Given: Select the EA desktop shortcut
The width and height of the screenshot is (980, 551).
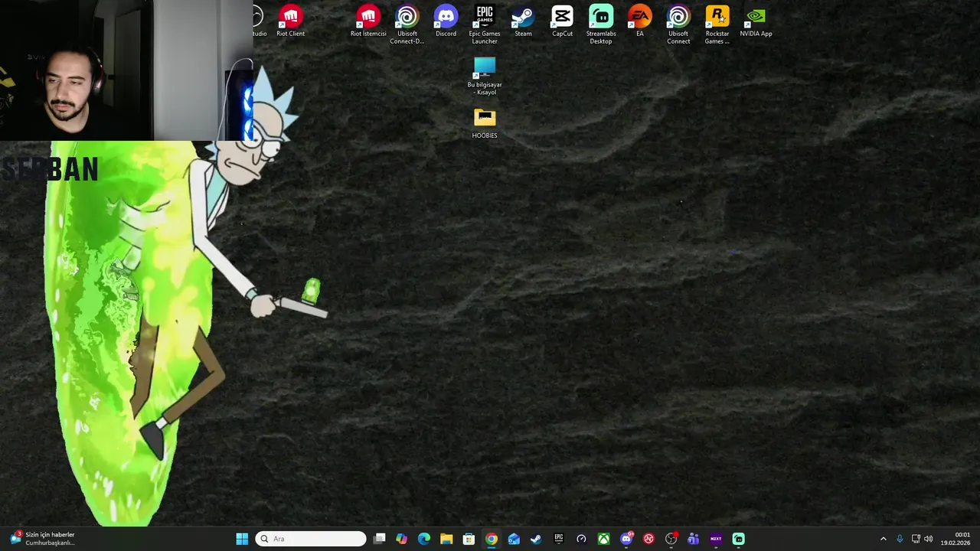Looking at the screenshot, I should (x=639, y=21).
